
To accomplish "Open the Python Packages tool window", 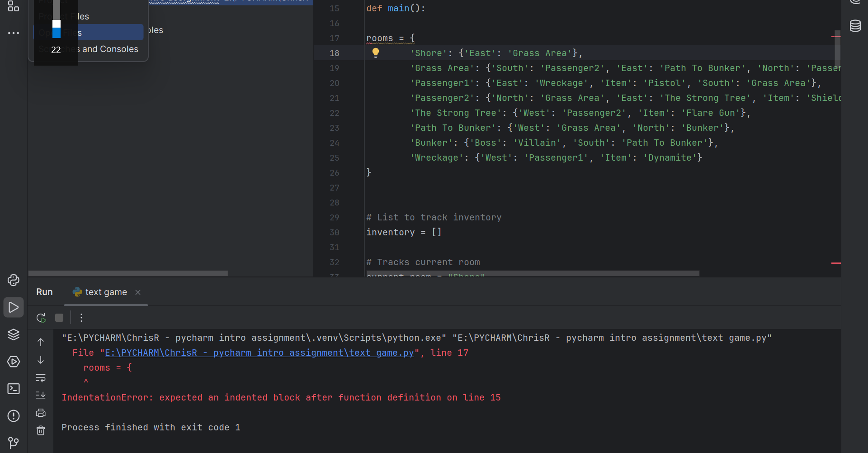I will point(14,335).
